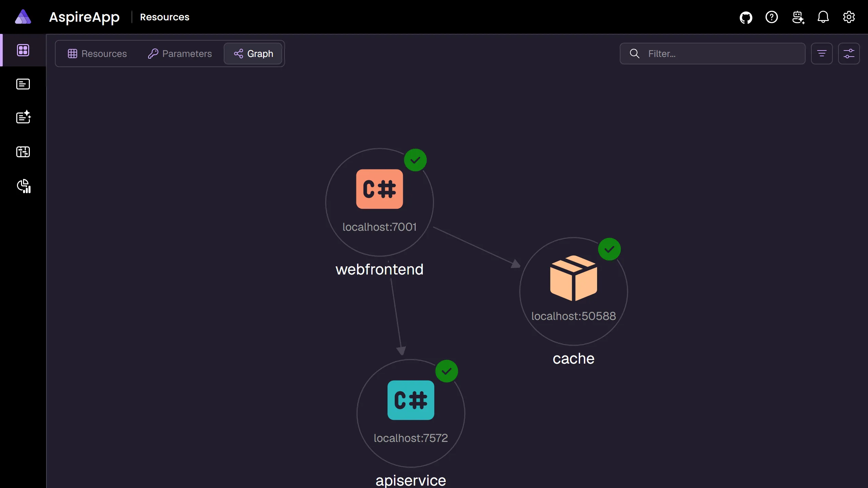Viewport: 868px width, 488px height.
Task: Open the resource filter menu button
Action: pos(822,54)
